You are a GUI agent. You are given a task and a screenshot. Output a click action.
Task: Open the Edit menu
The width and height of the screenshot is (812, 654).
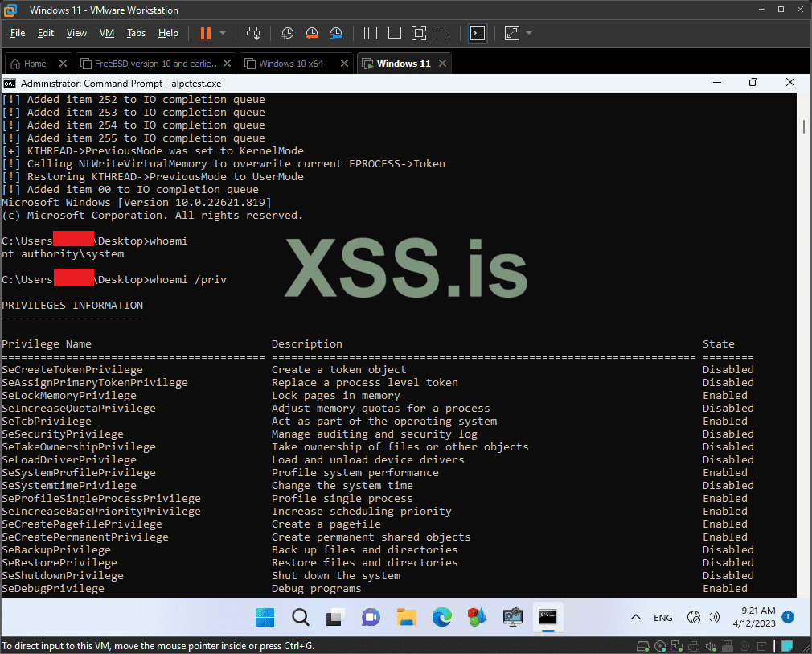(46, 33)
